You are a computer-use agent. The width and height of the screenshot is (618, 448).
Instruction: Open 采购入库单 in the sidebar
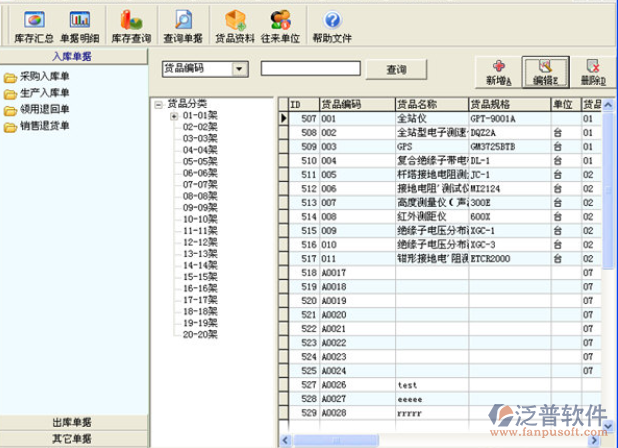click(x=44, y=76)
